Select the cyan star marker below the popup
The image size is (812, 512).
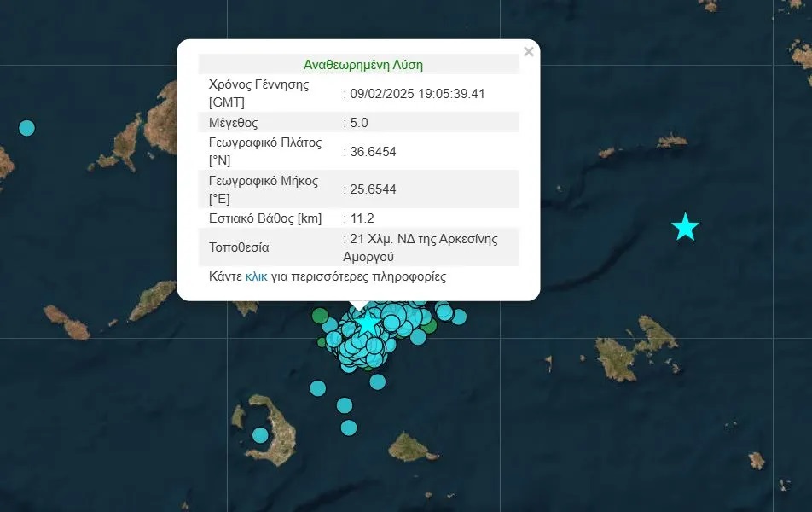(367, 324)
